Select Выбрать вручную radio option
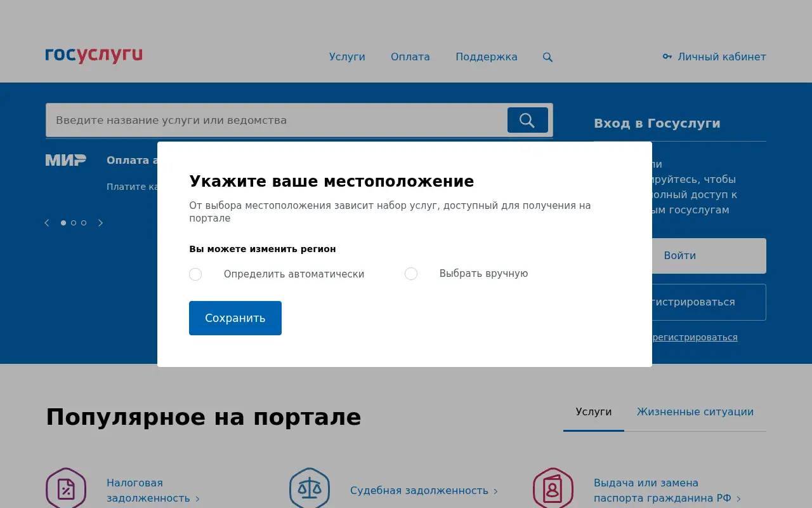 click(x=411, y=274)
